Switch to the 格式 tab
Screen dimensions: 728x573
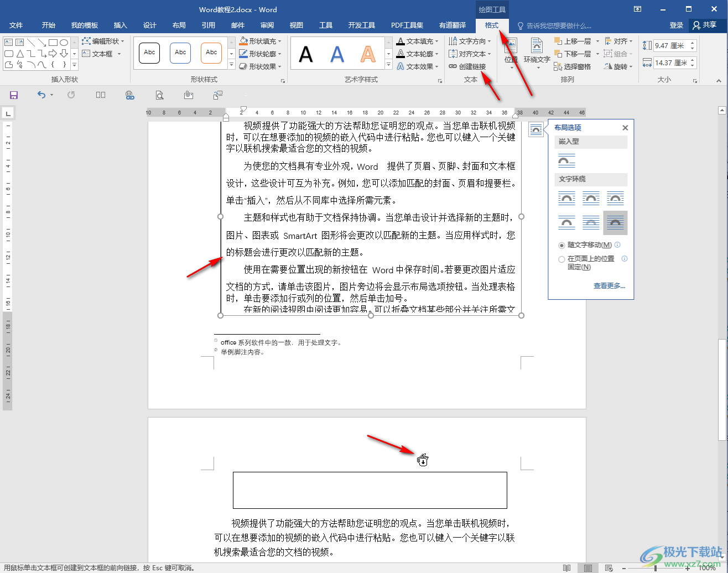491,25
